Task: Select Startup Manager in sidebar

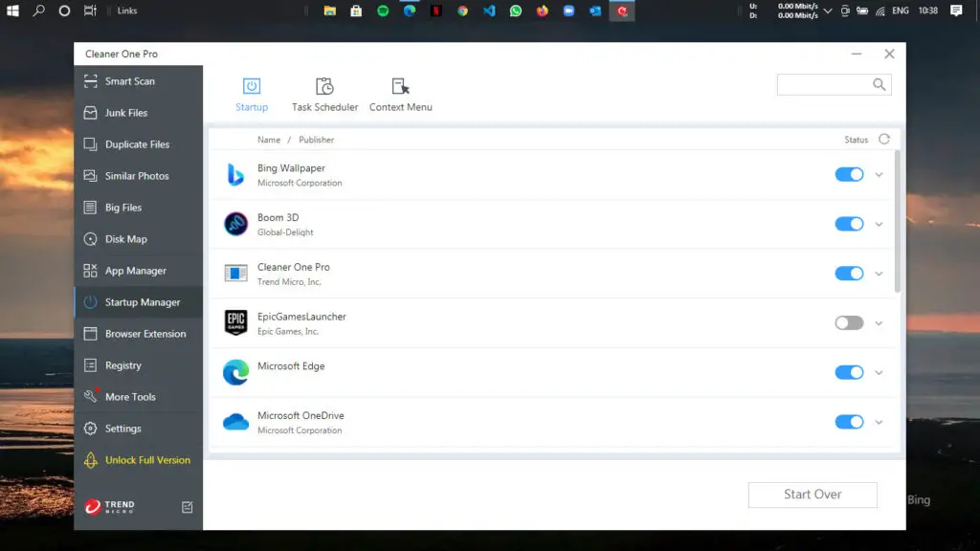Action: click(138, 301)
